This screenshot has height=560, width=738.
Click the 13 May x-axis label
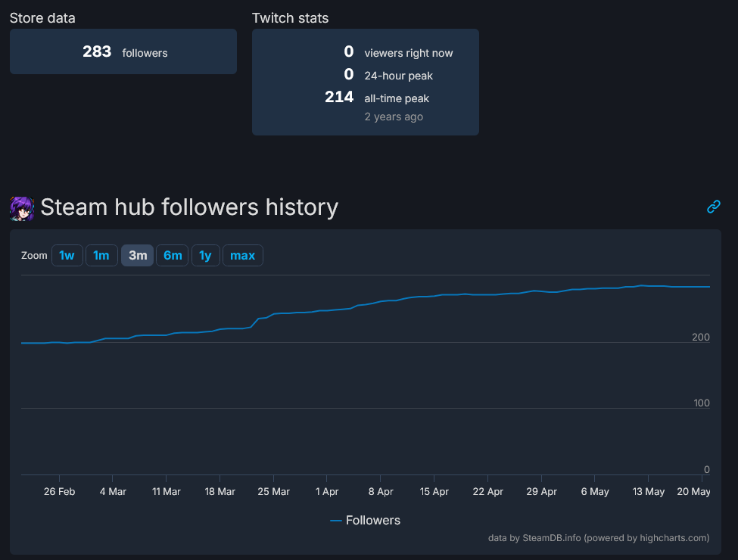(x=649, y=492)
